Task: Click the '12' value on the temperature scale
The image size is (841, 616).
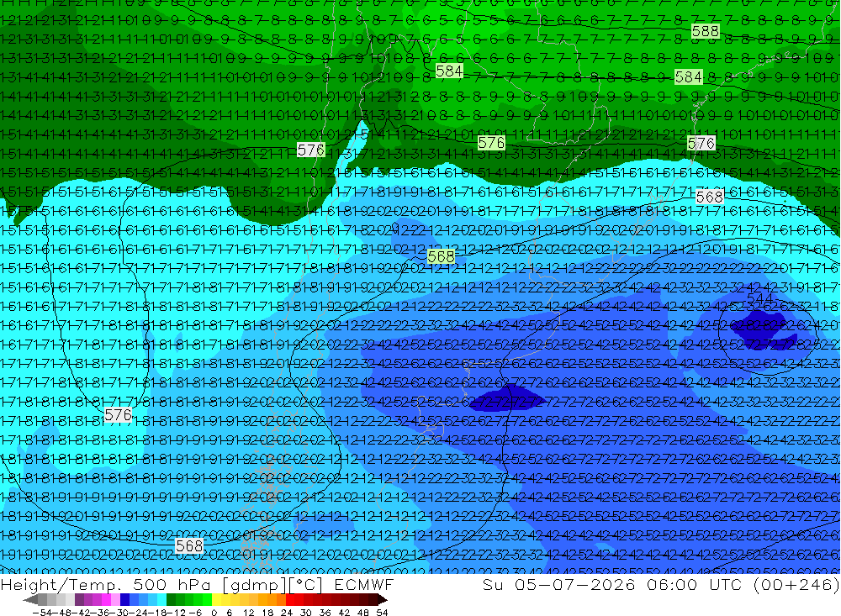Action: pyautogui.click(x=248, y=613)
